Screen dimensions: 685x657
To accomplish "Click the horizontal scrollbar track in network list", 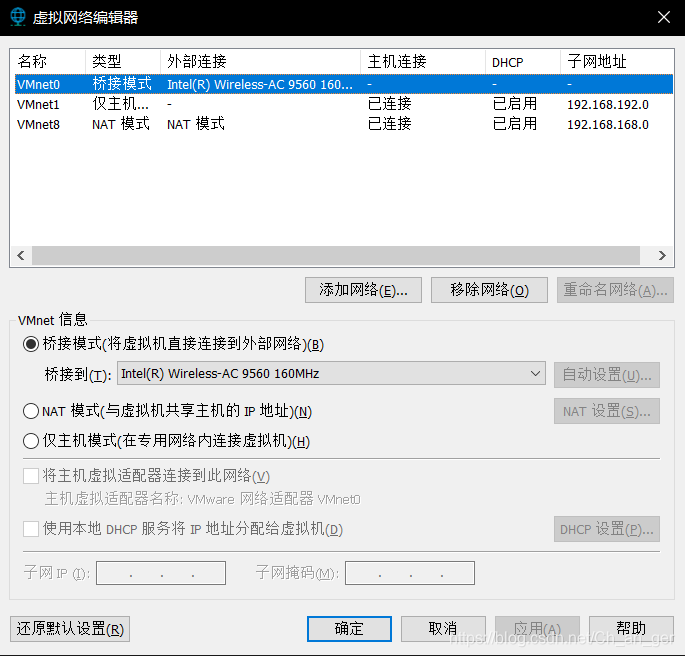I will (x=336, y=256).
